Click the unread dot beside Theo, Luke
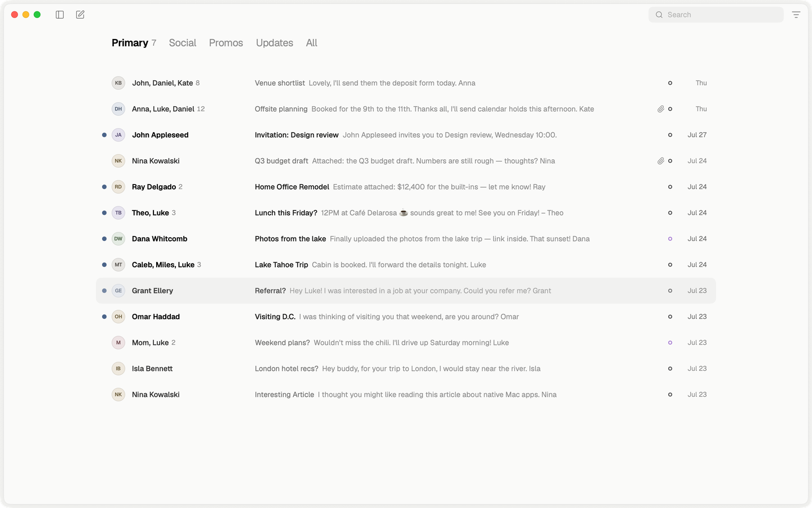 click(x=104, y=213)
